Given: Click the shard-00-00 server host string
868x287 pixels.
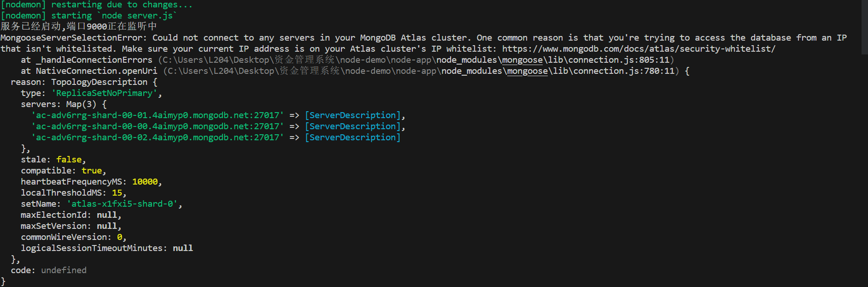Looking at the screenshot, I should click(158, 126).
